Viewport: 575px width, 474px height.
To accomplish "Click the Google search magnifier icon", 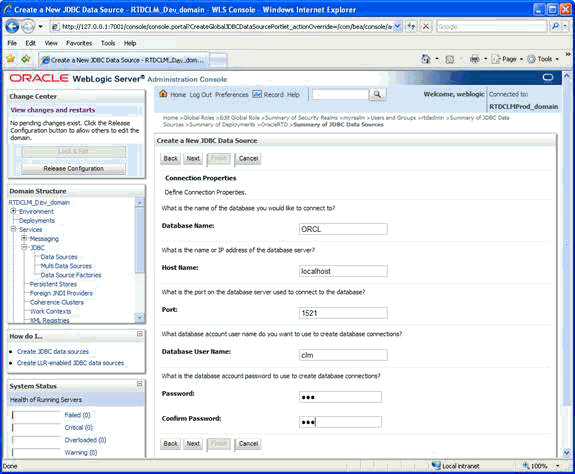I will pos(555,26).
